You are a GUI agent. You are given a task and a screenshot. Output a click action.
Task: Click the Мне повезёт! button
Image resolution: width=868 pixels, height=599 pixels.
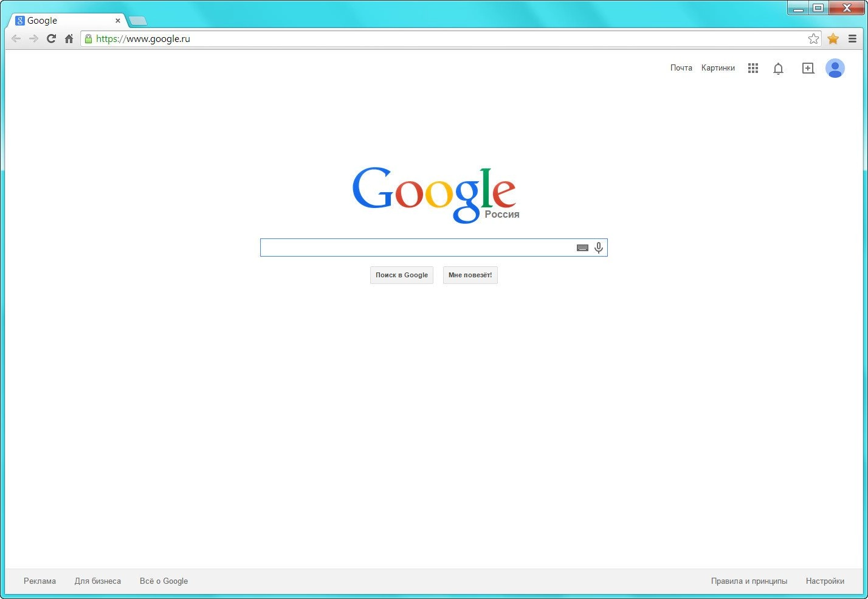470,275
